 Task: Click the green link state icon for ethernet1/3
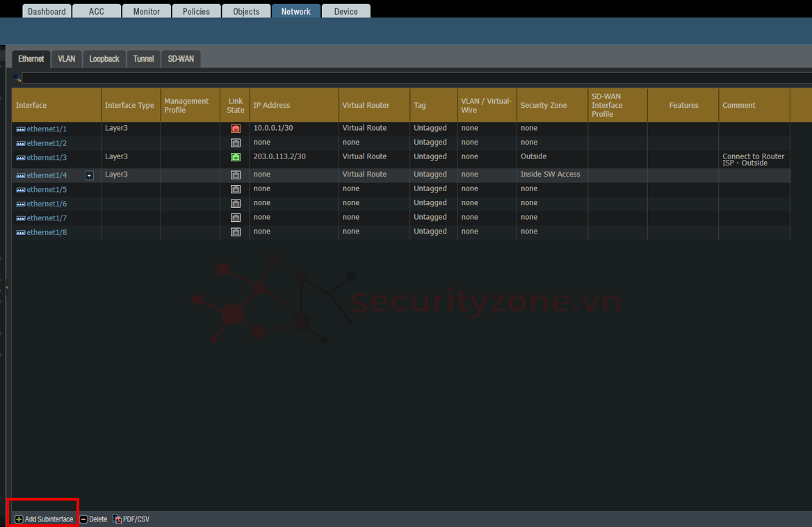(235, 157)
